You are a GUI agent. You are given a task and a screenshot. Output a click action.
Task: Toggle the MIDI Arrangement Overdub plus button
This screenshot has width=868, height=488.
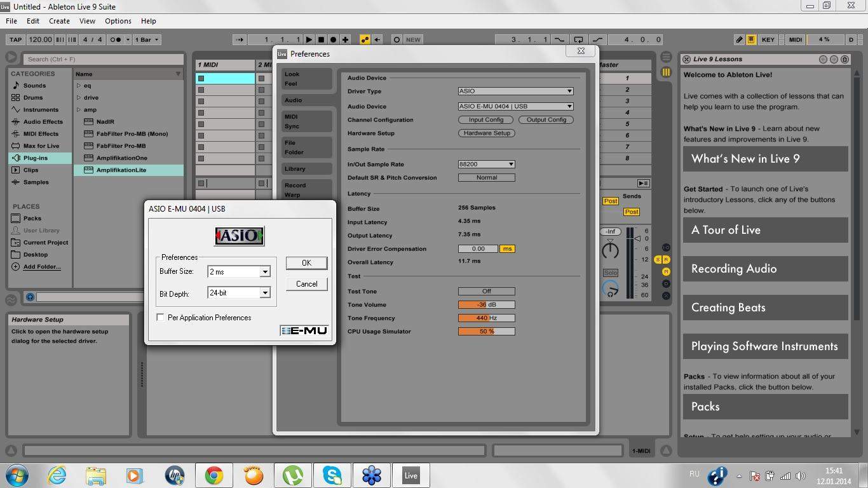[x=345, y=39]
